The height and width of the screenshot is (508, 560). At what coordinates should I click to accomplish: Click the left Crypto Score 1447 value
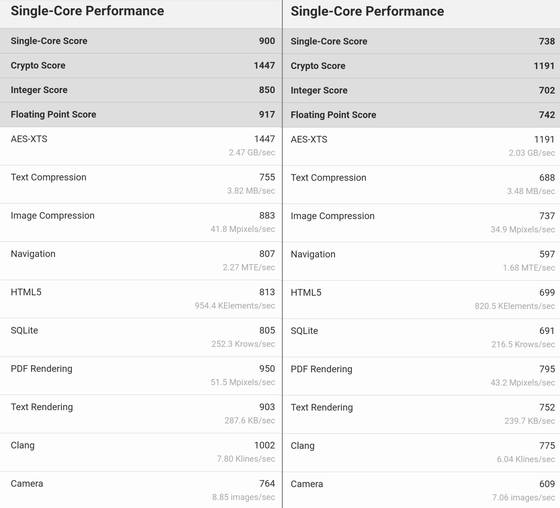(264, 65)
